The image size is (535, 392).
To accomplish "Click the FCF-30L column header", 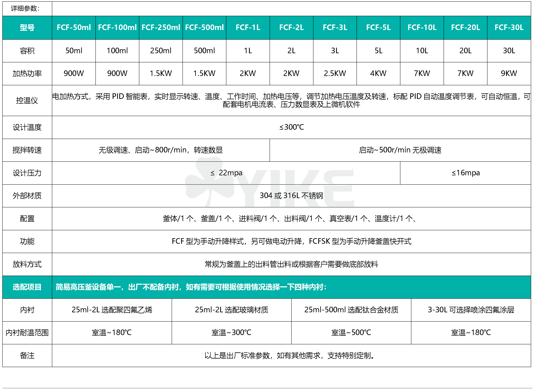I will [x=509, y=28].
